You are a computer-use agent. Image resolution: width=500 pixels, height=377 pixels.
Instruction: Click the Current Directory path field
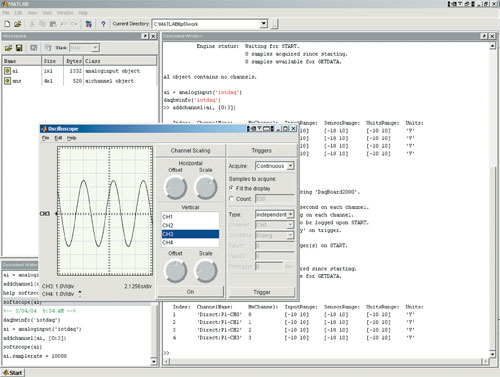pos(207,24)
